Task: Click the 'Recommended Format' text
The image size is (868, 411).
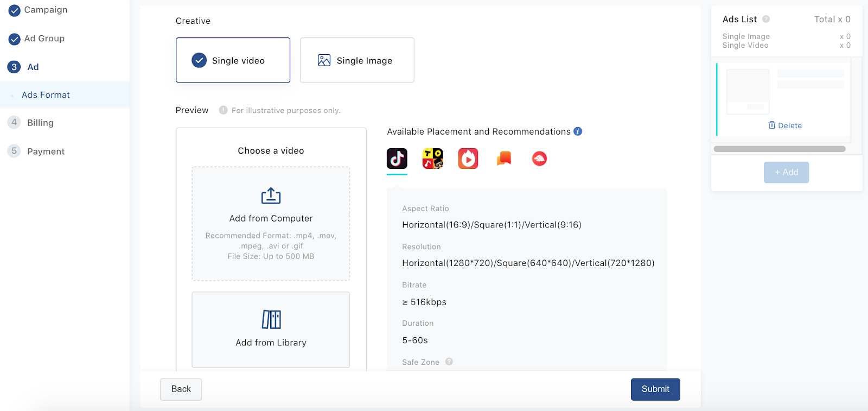Action: tap(271, 241)
